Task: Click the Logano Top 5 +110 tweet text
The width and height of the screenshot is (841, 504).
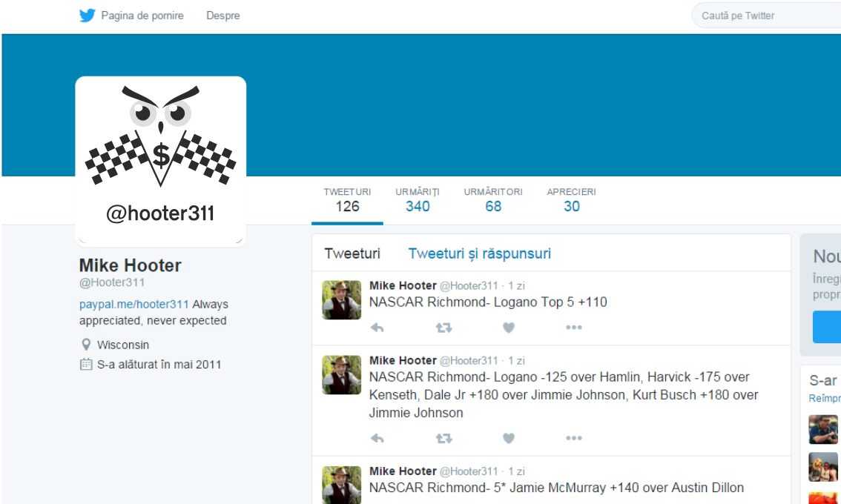Action: pyautogui.click(x=488, y=302)
